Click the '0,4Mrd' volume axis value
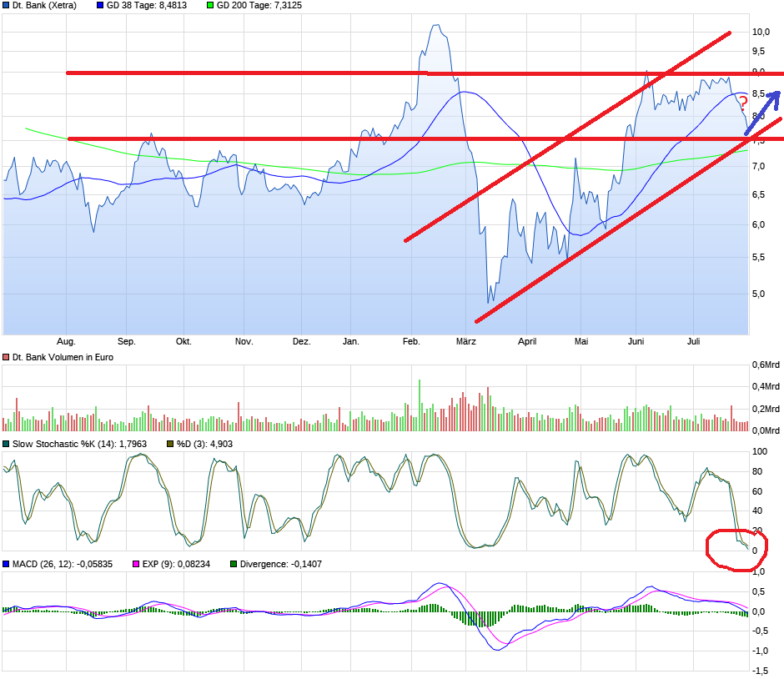Viewport: 784px width, 679px height. coord(766,386)
